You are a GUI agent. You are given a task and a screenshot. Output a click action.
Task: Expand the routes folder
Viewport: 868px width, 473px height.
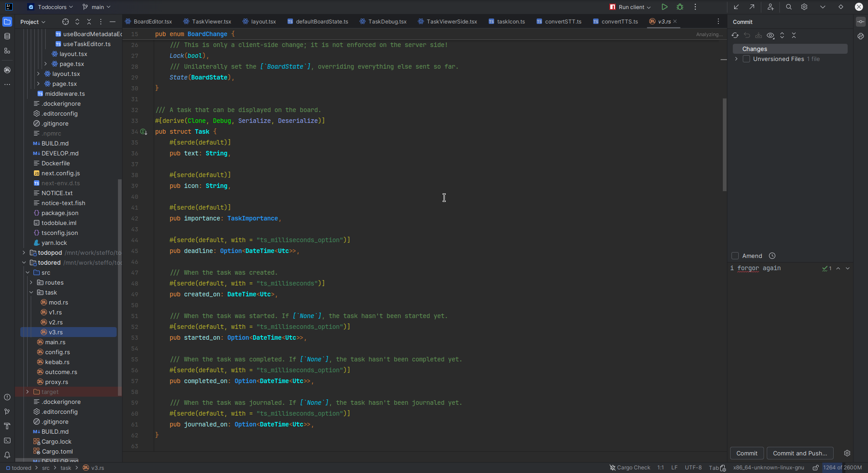coord(31,282)
